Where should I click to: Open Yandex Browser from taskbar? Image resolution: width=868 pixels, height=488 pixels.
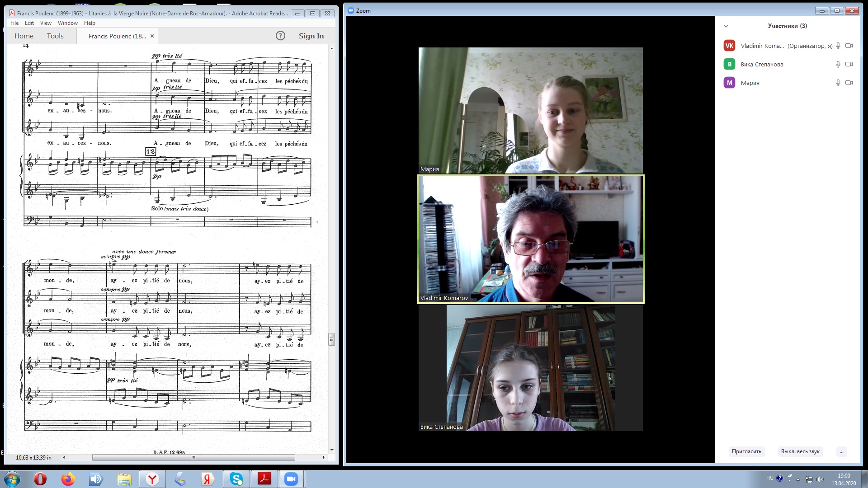point(152,479)
